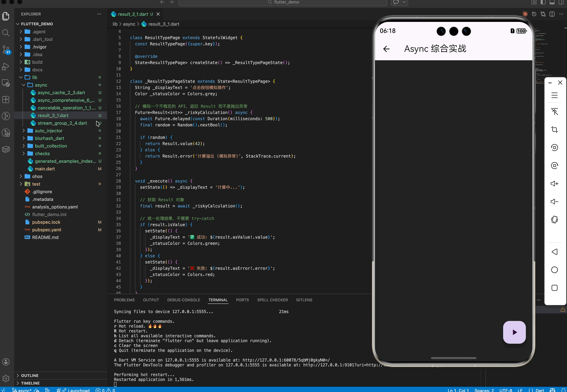Open pubspec.yaml in the explorer
The image size is (567, 392).
tap(61, 230)
